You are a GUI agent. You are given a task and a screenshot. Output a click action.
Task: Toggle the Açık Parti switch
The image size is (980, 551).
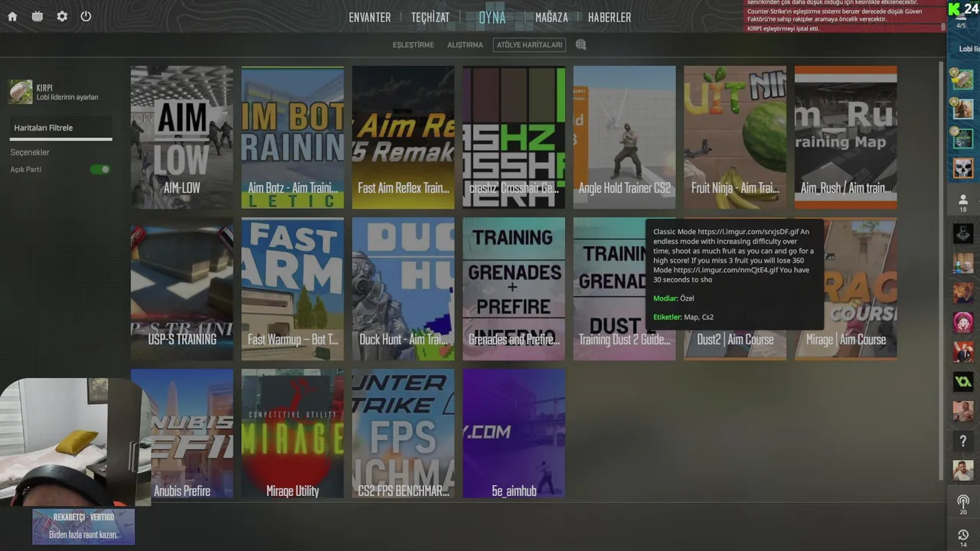click(x=100, y=169)
